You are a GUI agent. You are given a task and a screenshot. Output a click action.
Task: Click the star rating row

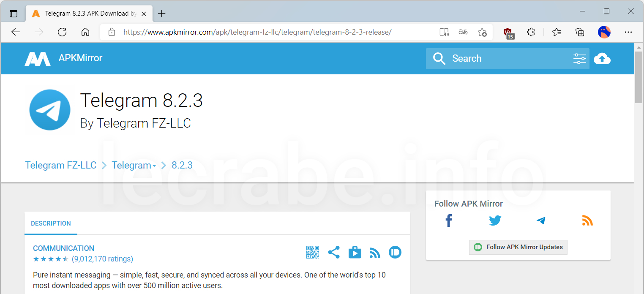tap(51, 259)
